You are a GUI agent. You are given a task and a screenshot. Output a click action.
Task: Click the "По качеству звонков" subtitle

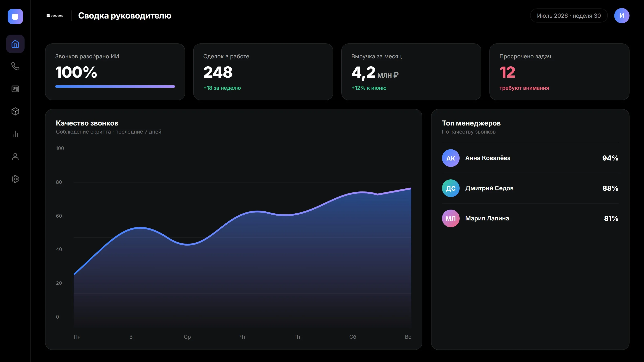[469, 132]
